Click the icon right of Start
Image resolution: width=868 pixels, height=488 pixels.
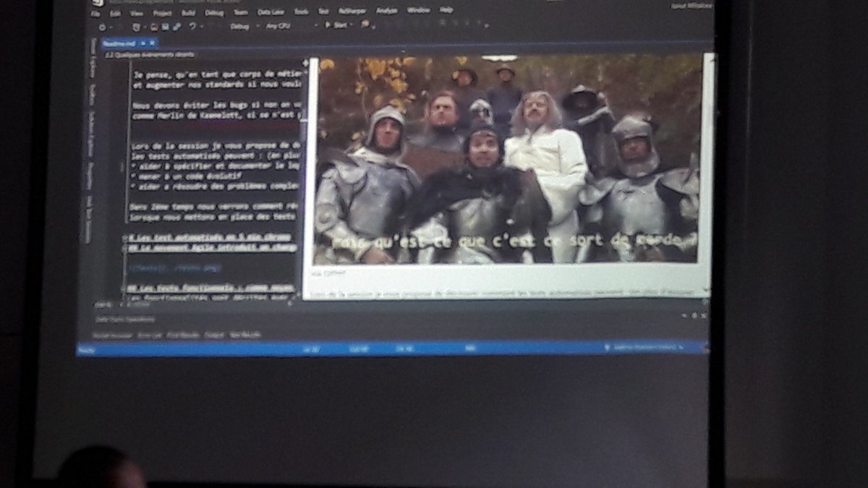point(365,25)
